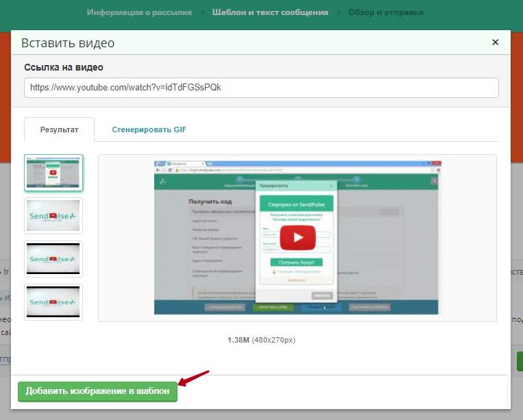Choose the third video frame thumbnail
Viewport: 523px width, 420px height.
(x=53, y=259)
